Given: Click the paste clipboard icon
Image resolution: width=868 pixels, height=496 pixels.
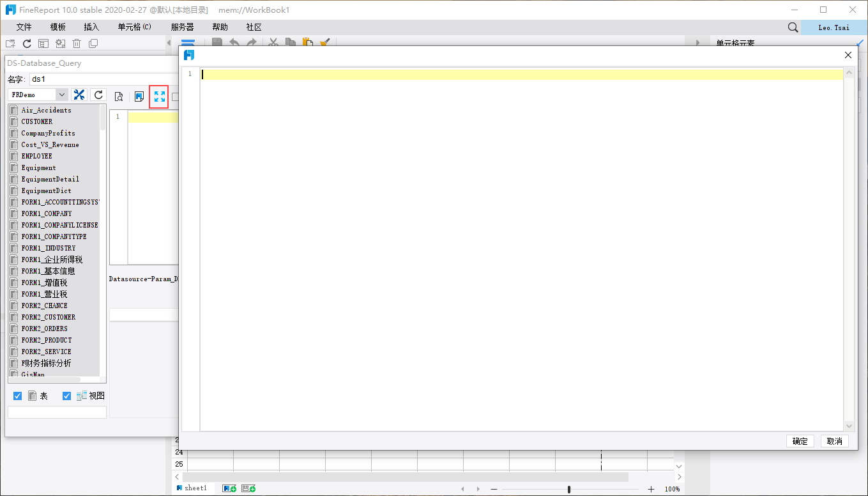Looking at the screenshot, I should pyautogui.click(x=308, y=43).
